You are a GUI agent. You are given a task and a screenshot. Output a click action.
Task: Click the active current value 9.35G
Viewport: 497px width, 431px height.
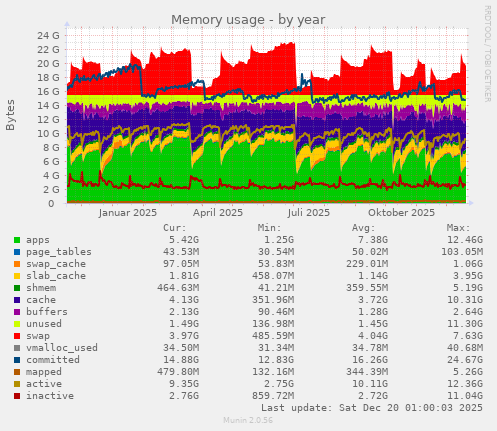(x=184, y=384)
